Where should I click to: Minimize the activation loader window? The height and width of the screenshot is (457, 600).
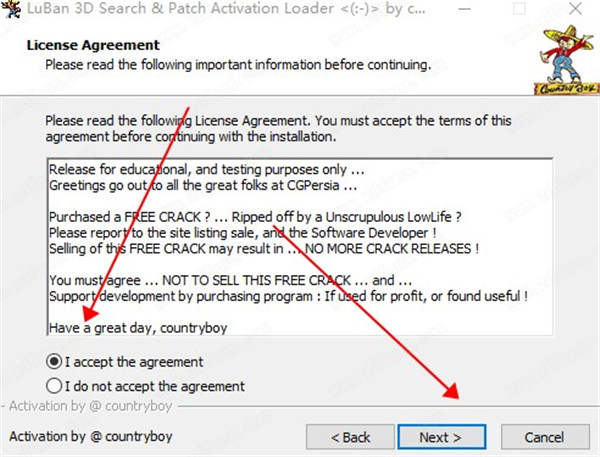465,9
